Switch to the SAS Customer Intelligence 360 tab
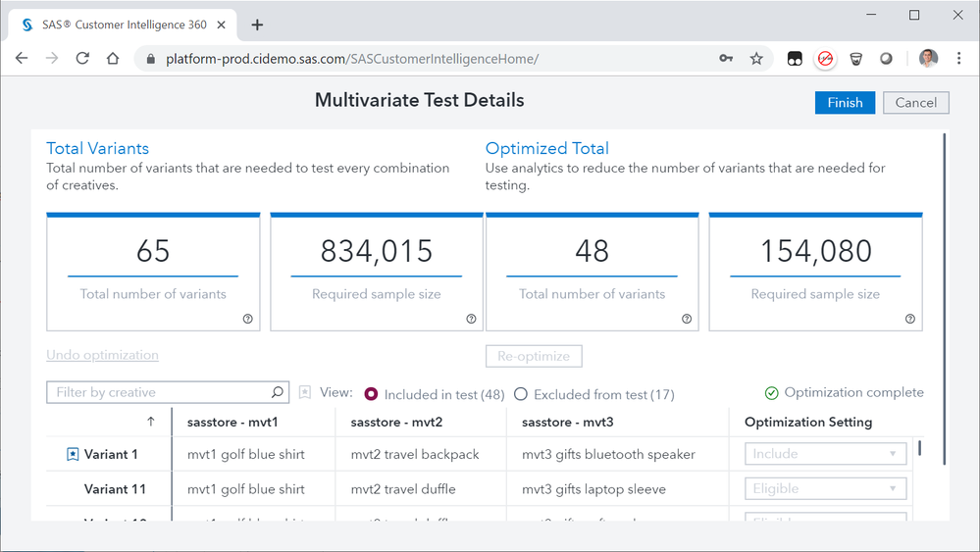This screenshot has width=980, height=552. point(123,25)
